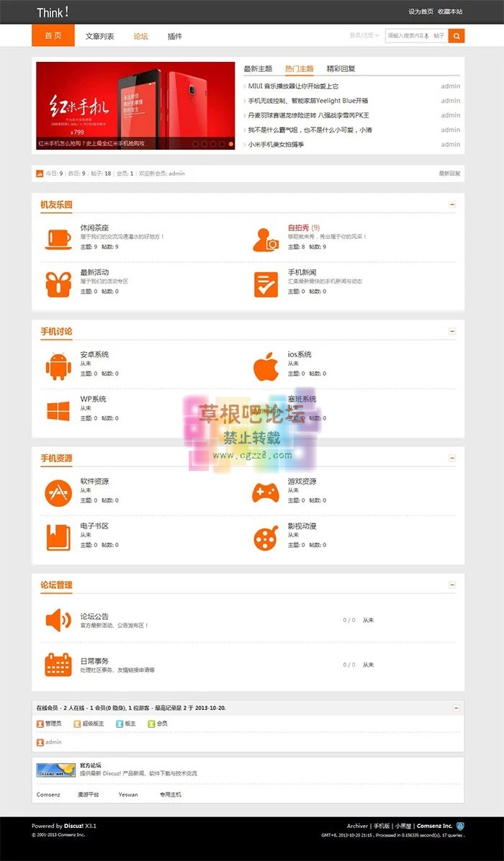504x861 pixels.
Task: Click the 设为首页 link in header
Action: pos(420,12)
